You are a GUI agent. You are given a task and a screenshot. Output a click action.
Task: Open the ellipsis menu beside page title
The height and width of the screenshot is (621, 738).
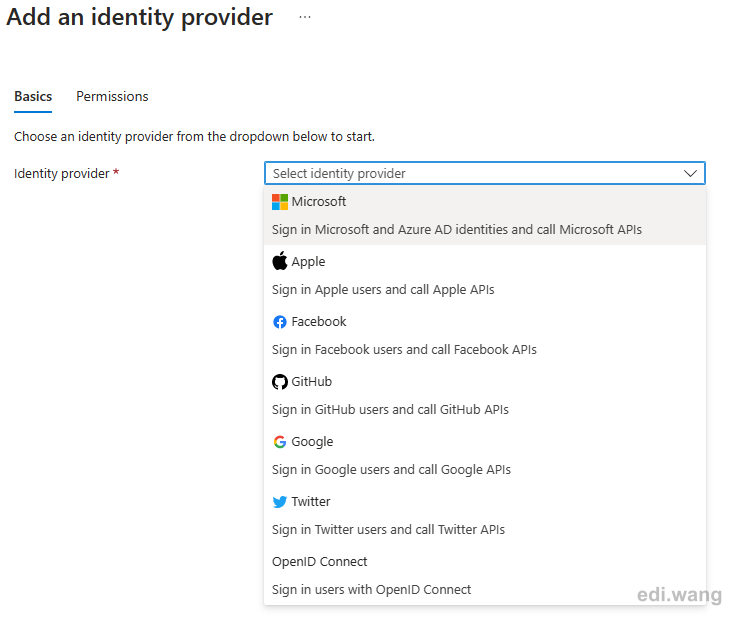(305, 17)
